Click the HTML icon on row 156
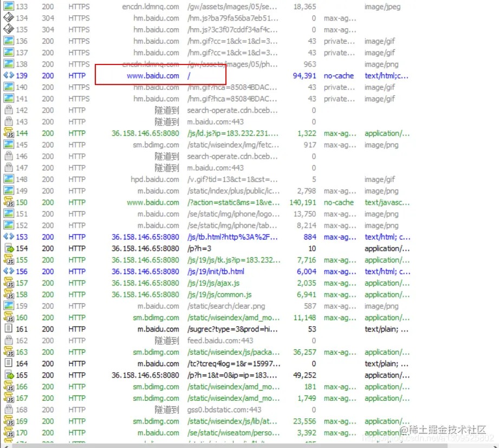This screenshot has height=448, width=499. 9,271
